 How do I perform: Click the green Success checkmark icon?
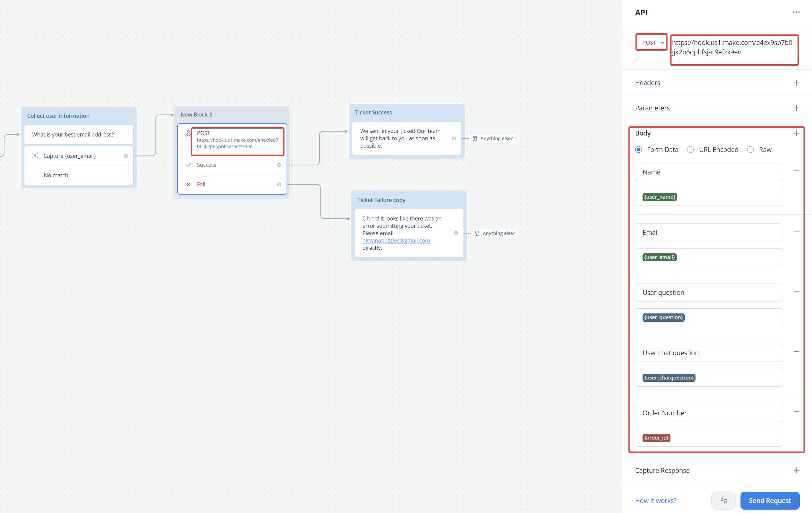(189, 165)
